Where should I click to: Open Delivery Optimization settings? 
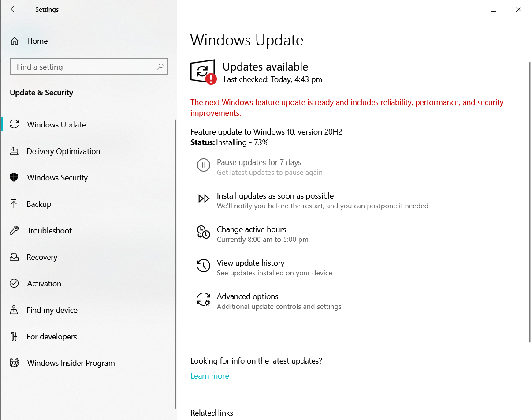(x=63, y=151)
